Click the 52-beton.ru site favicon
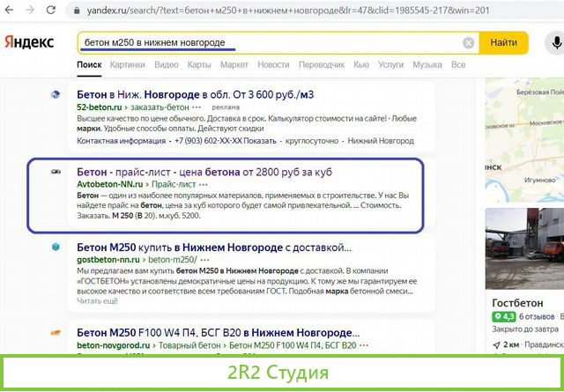The height and width of the screenshot is (392, 564). pyautogui.click(x=55, y=95)
